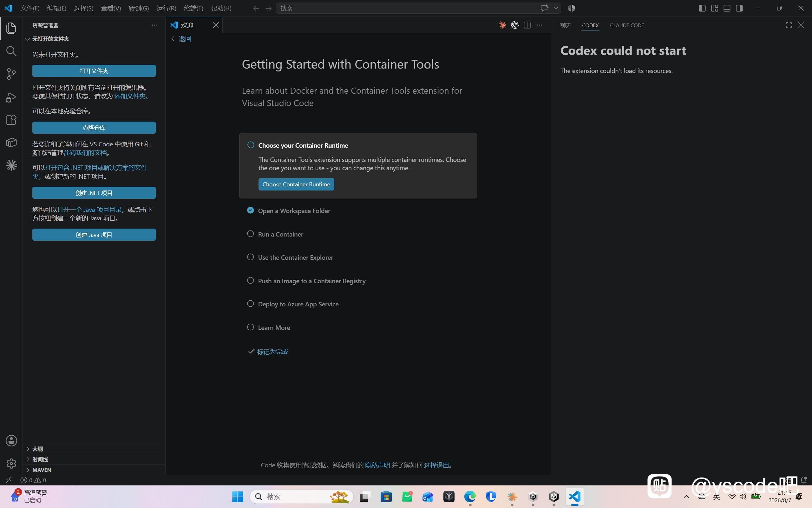This screenshot has width=812, height=508.
Task: Select the Choose your Container Runtime step circle
Action: pyautogui.click(x=251, y=145)
